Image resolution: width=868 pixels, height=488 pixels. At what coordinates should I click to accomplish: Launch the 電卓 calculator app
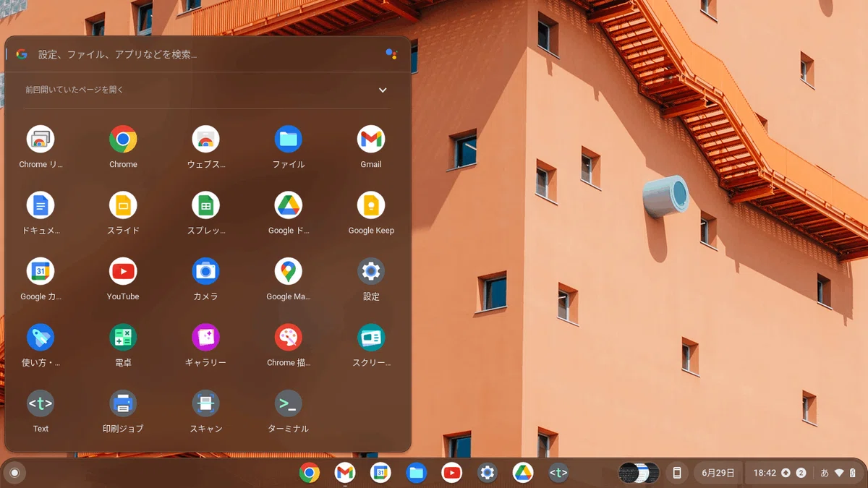[x=123, y=337]
